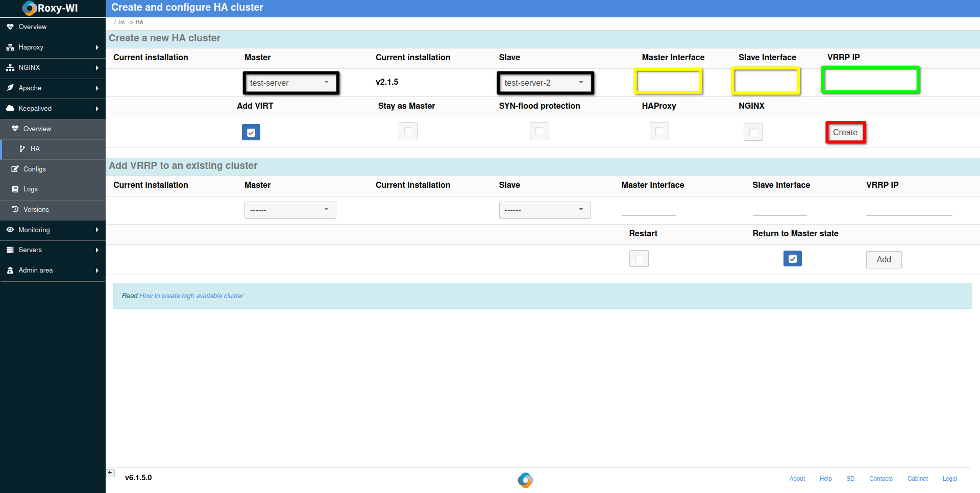Image resolution: width=980 pixels, height=493 pixels.
Task: Click the Create button
Action: pos(845,133)
